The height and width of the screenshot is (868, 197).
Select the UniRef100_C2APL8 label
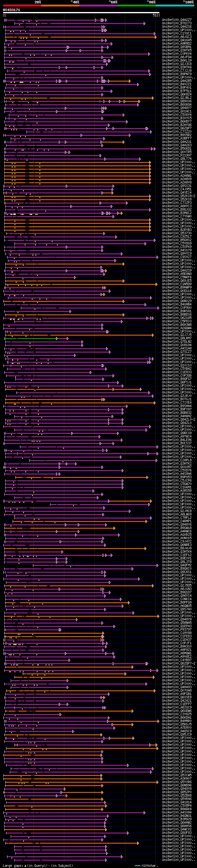click(x=177, y=460)
